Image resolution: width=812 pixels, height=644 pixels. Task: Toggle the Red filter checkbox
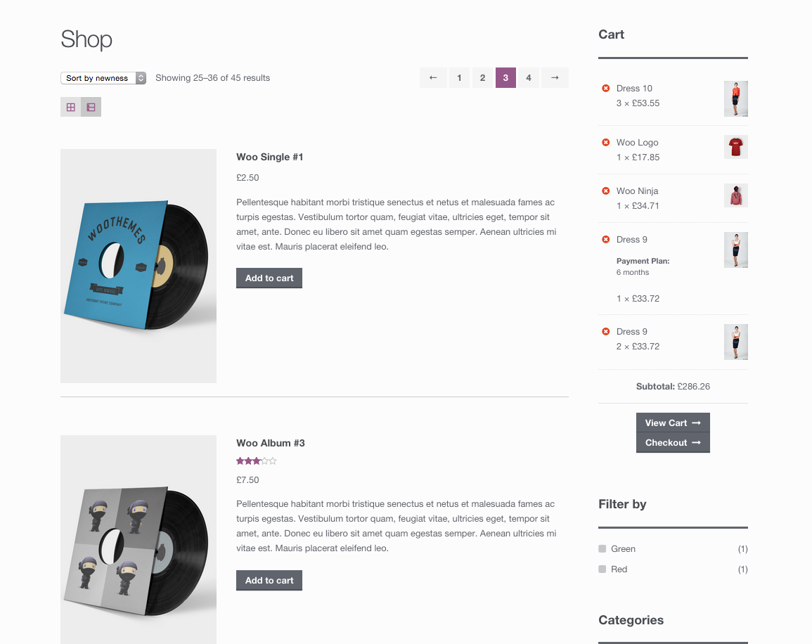click(x=602, y=569)
